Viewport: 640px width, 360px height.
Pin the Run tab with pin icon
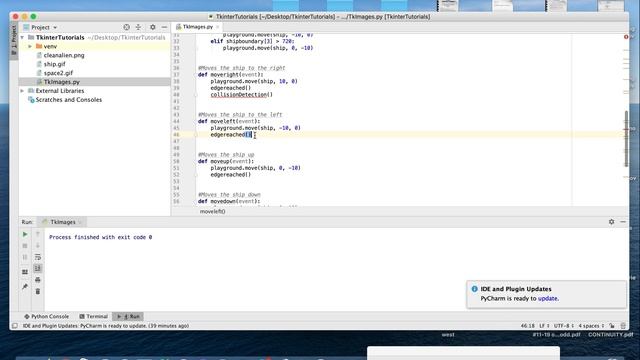click(x=25, y=287)
